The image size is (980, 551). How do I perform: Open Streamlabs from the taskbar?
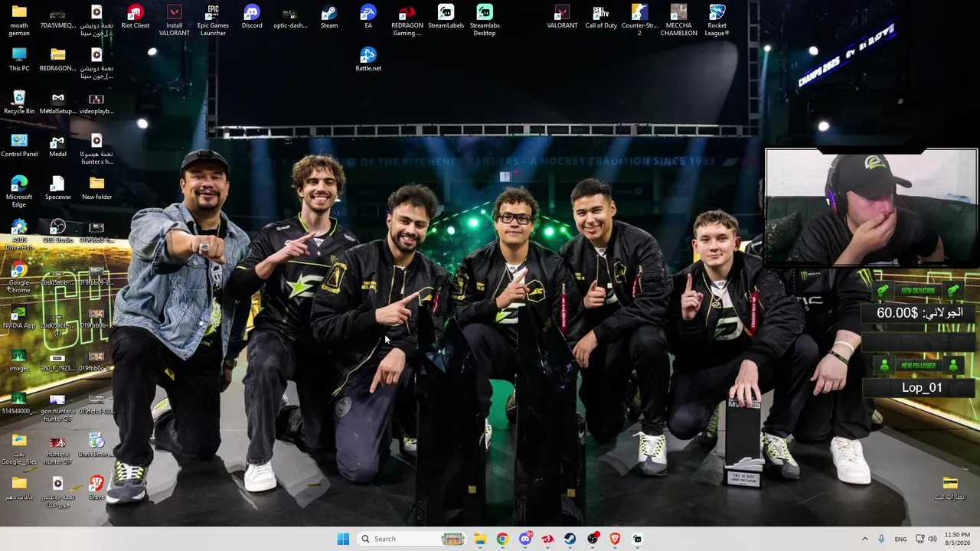638,539
